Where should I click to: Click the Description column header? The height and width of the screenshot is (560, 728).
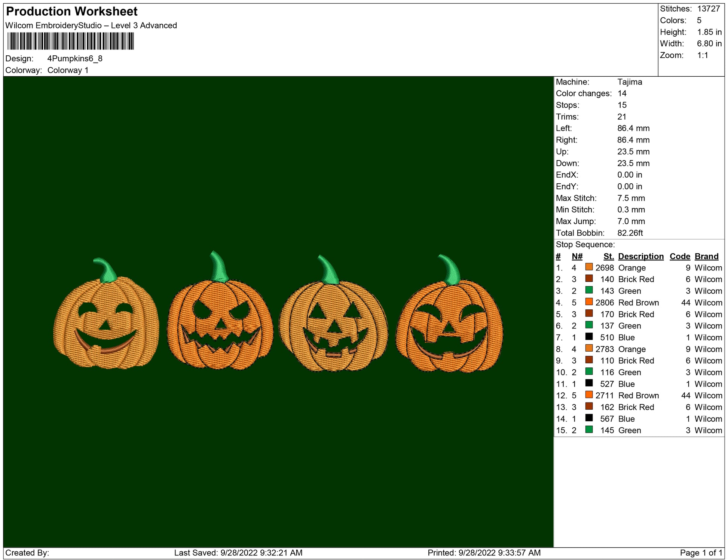click(640, 256)
